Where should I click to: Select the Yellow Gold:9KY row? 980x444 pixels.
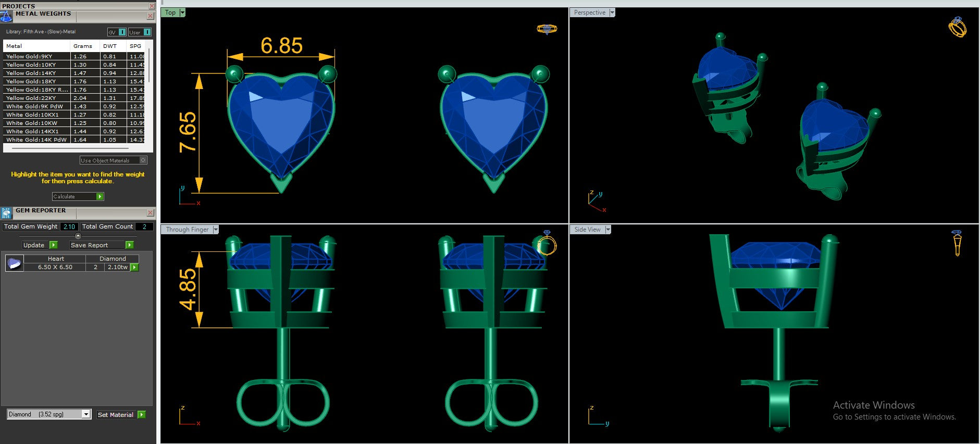click(75, 56)
